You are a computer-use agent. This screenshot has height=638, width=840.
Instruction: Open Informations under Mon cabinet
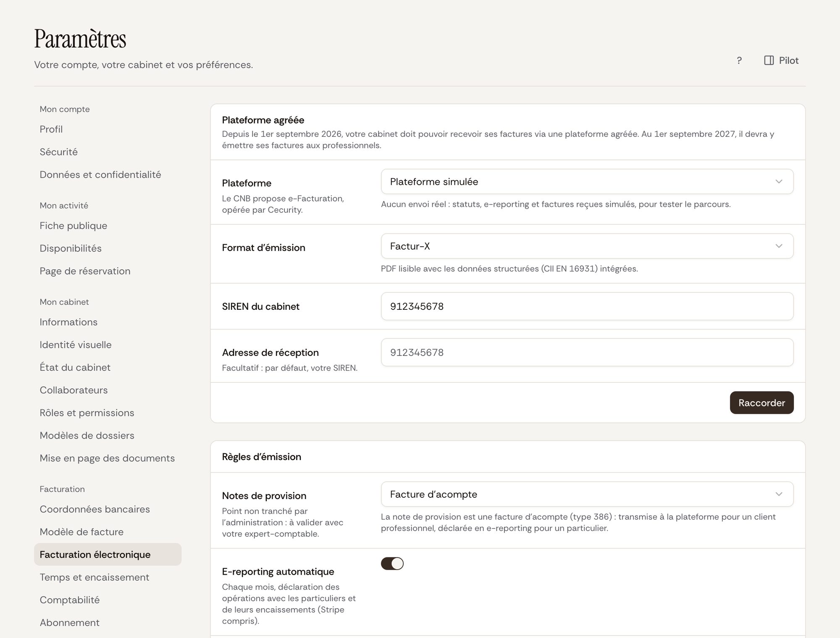click(x=108, y=322)
